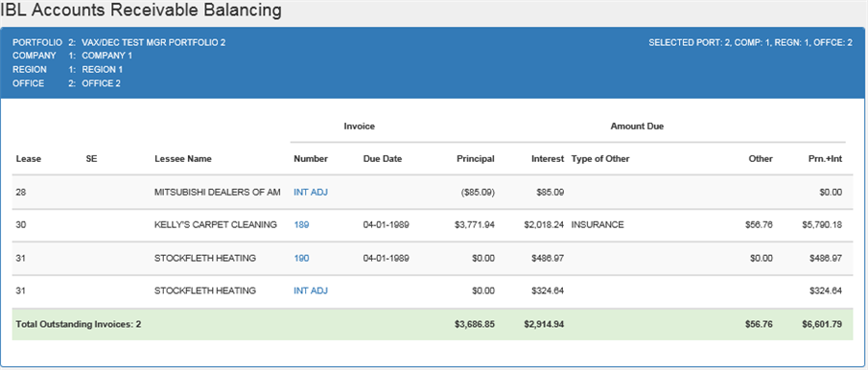Select the KELLY'S CARPET CLEANING lessee cell

pos(216,225)
